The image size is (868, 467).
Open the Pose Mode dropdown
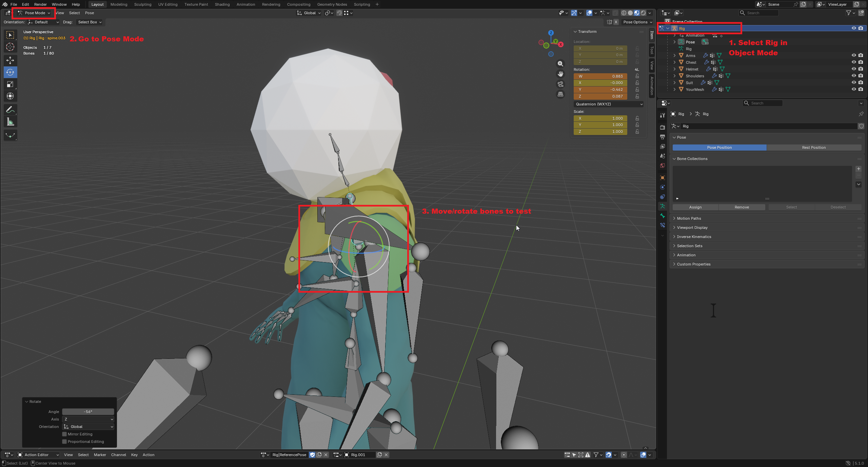point(34,13)
